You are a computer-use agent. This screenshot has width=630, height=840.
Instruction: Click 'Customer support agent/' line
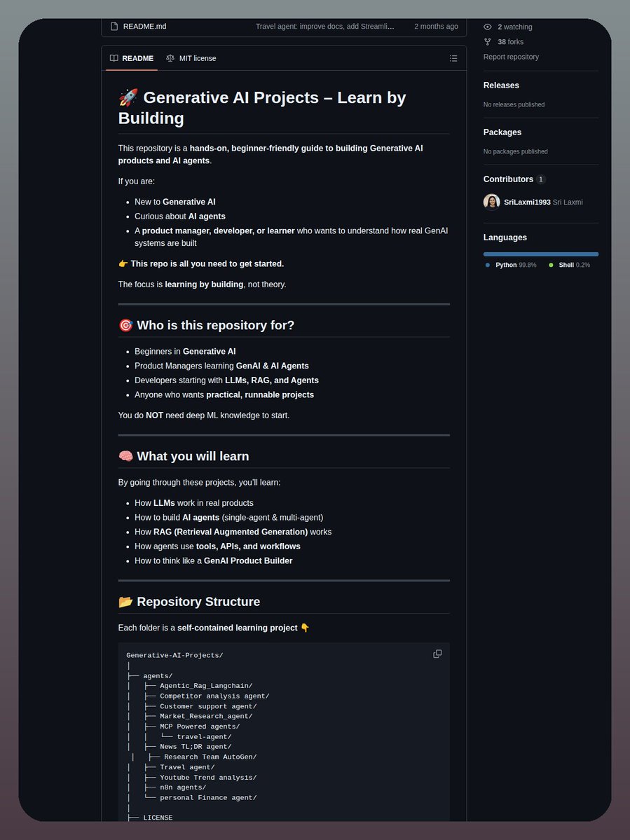208,706
